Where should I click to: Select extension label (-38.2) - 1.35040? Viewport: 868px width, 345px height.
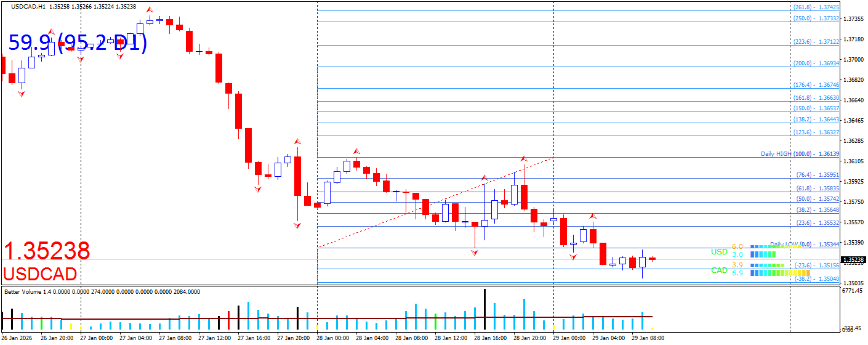pyautogui.click(x=818, y=279)
